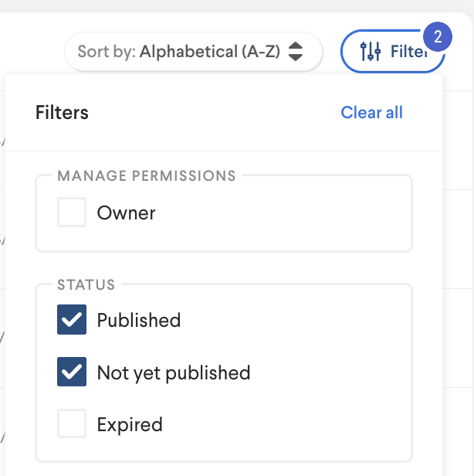Click the filter sliders icon

point(371,52)
